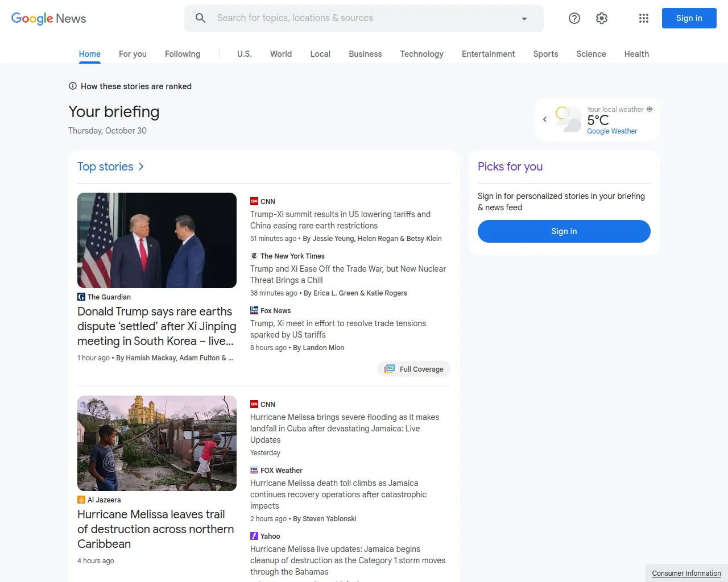This screenshot has width=728, height=582.
Task: Open the Technology tab
Action: (421, 54)
